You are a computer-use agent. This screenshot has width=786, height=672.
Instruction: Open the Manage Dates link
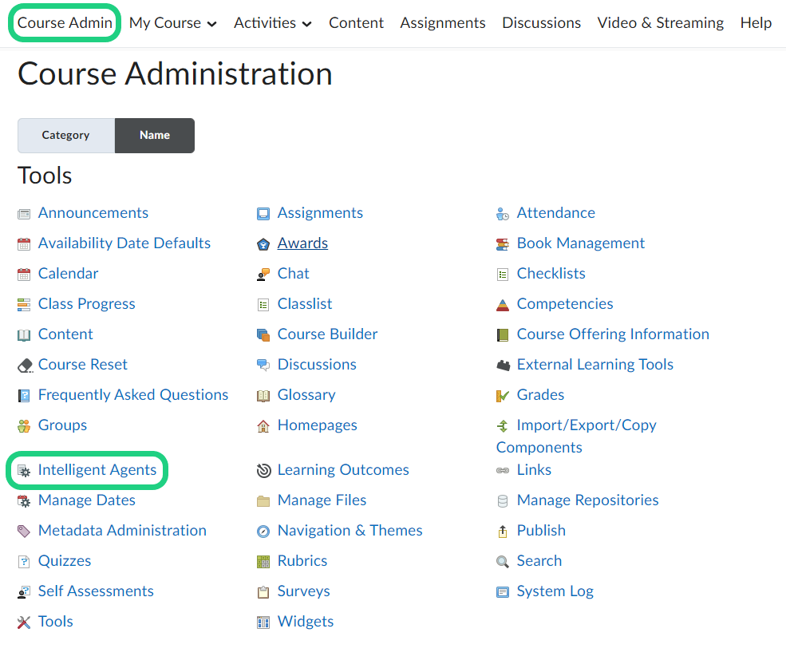pyautogui.click(x=87, y=500)
